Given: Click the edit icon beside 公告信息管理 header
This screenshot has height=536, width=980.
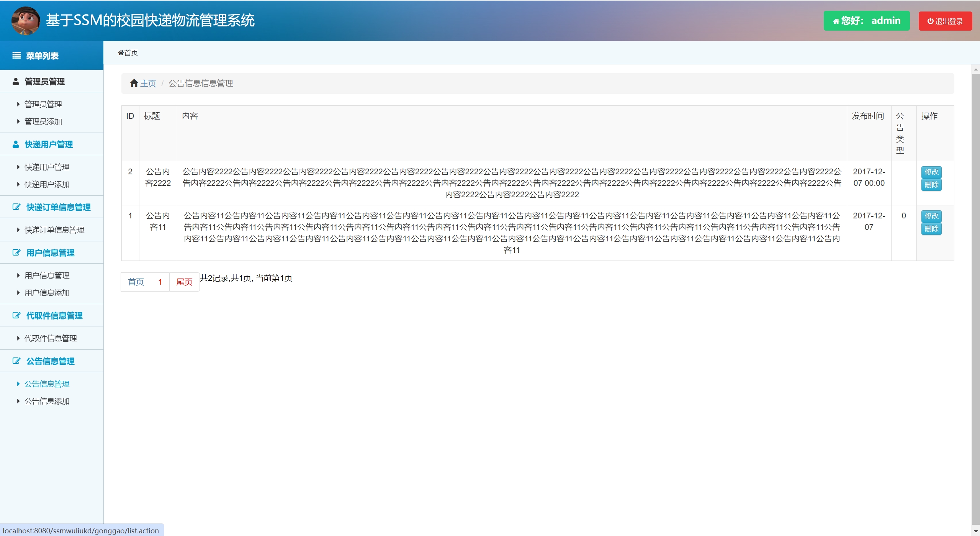Looking at the screenshot, I should tap(16, 361).
